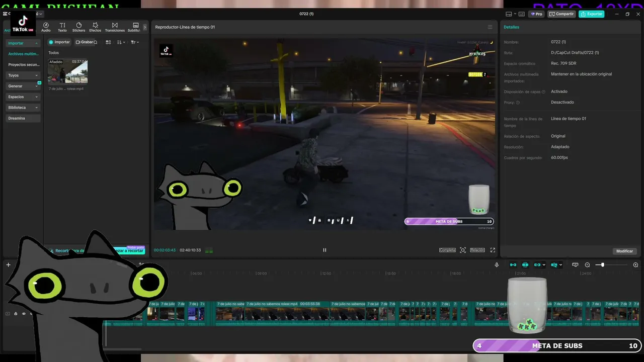The image size is (644, 362).
Task: Toggle main track visibility eye icon
Action: click(x=23, y=314)
